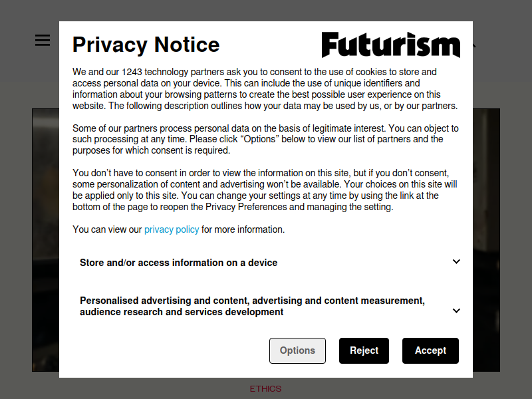
Task: Click the partially hidden search icon
Action: pyautogui.click(x=475, y=45)
